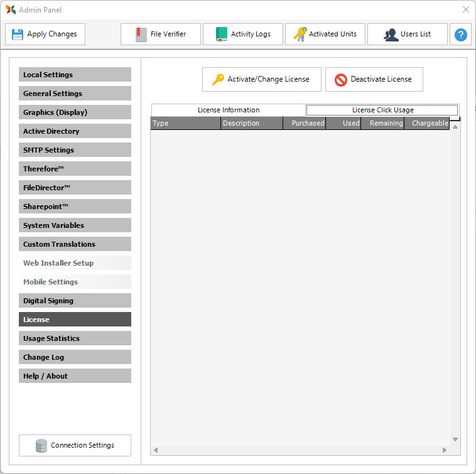
Task: Open help via blue question mark icon
Action: coord(460,35)
